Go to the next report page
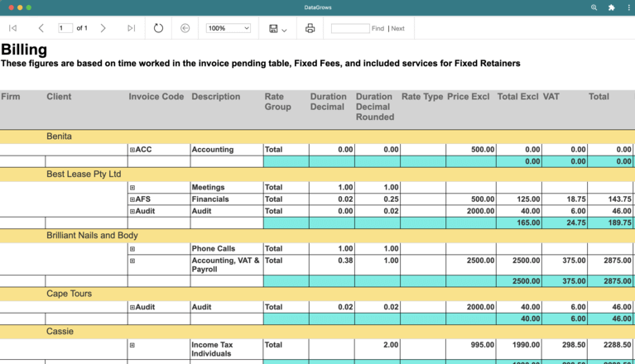The width and height of the screenshot is (635, 364). (103, 28)
